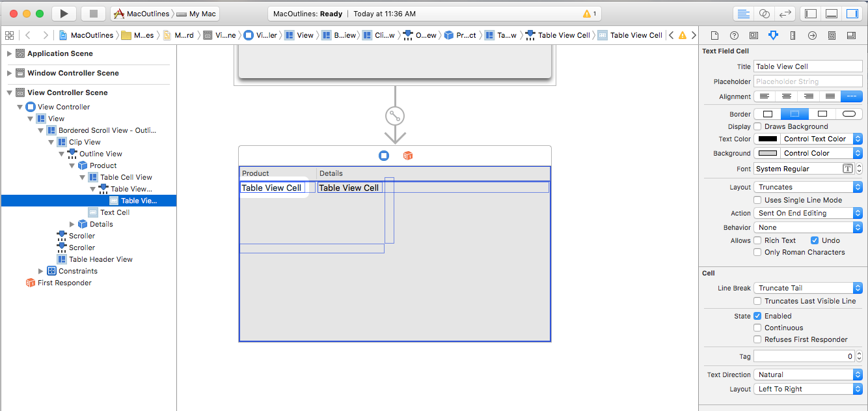Click the Placeholder String field
Image resolution: width=868 pixels, height=411 pixels.
coord(808,81)
